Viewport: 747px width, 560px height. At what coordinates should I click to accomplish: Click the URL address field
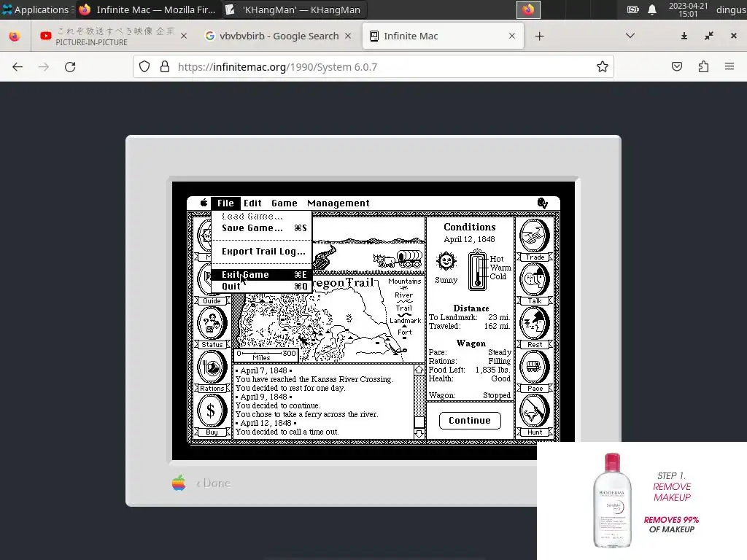point(373,66)
